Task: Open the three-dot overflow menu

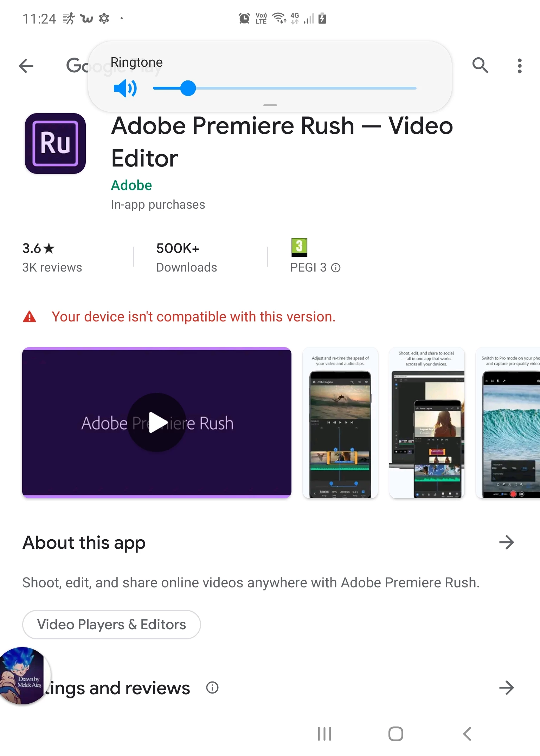Action: 520,66
